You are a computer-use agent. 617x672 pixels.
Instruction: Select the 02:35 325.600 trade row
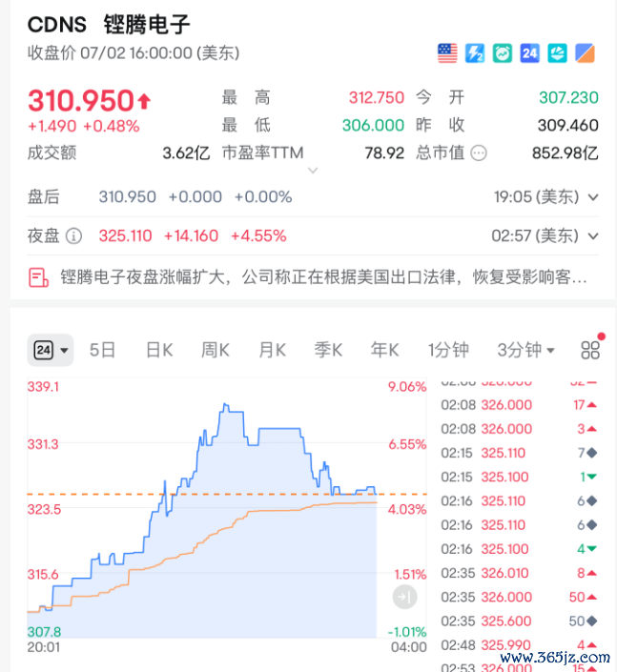tap(519, 621)
